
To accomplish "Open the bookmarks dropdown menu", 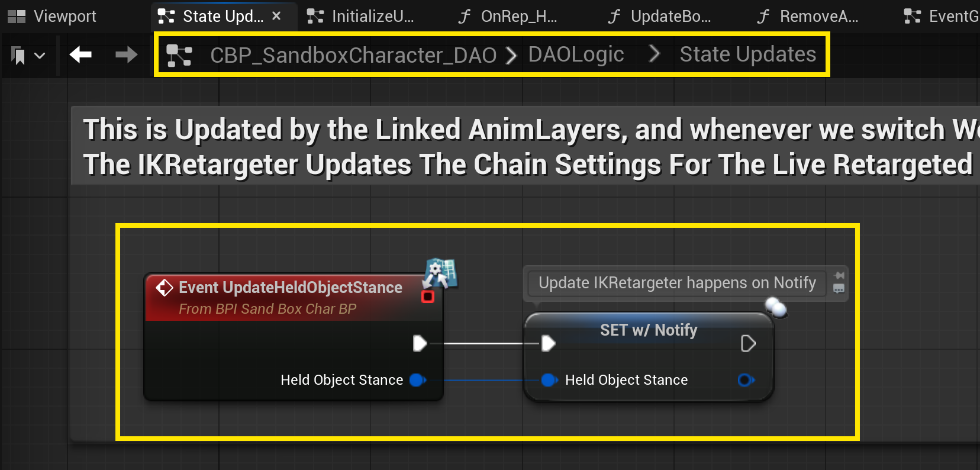I will [x=28, y=56].
